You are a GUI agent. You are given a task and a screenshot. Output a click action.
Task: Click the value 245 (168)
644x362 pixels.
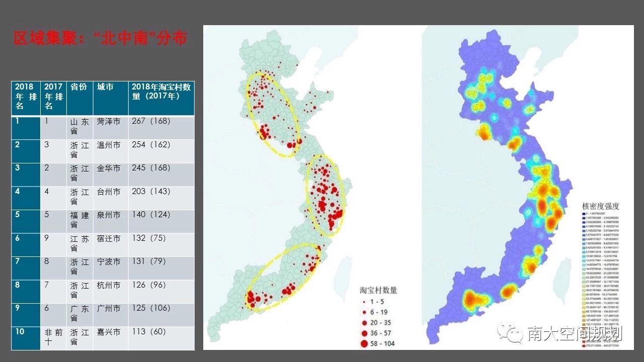(x=151, y=167)
